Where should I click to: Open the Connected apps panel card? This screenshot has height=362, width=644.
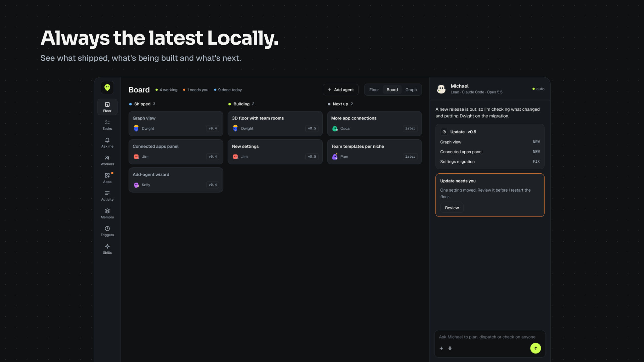tap(176, 152)
